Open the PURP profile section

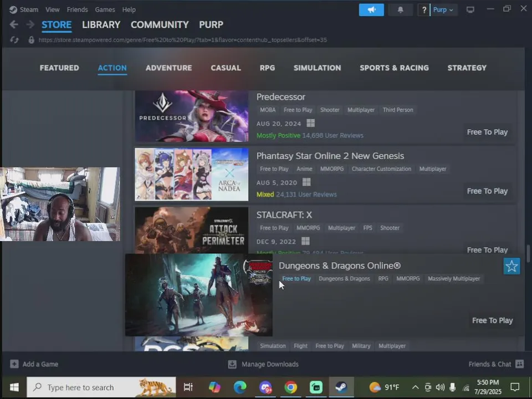[x=211, y=24]
